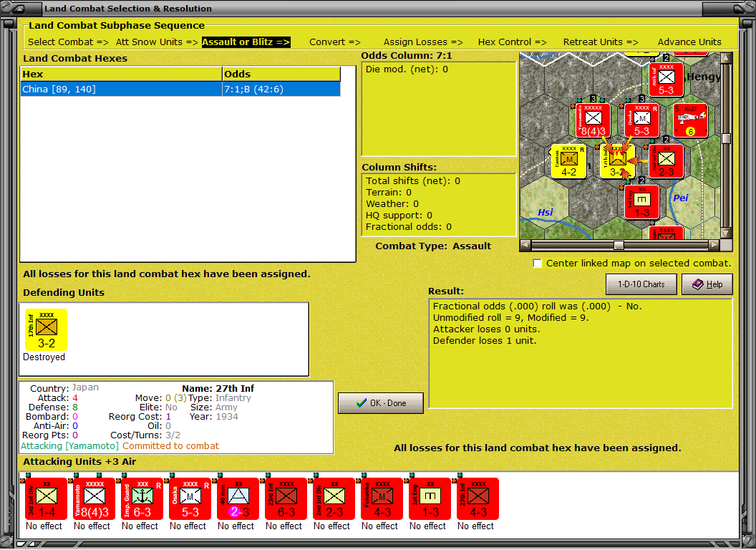Click the highlighted Assault or Blitz step

pos(246,42)
